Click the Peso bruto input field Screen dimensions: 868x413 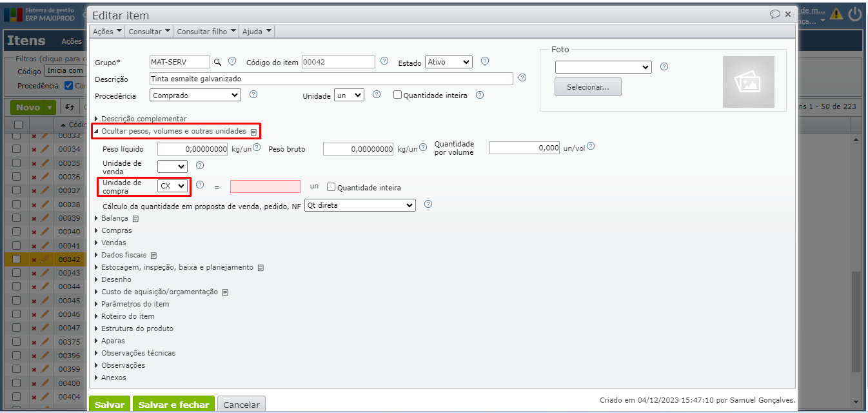358,148
